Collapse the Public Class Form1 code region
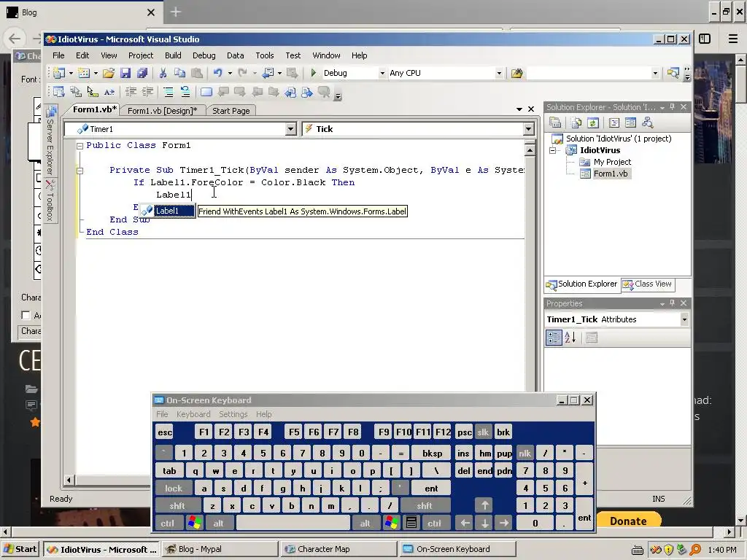747x560 pixels. [x=80, y=146]
